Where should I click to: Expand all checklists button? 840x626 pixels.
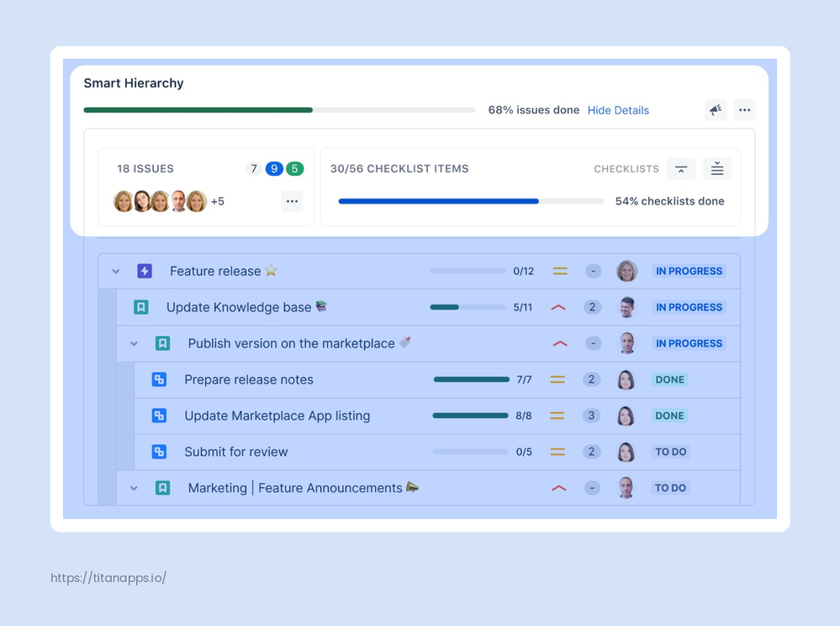tap(716, 169)
